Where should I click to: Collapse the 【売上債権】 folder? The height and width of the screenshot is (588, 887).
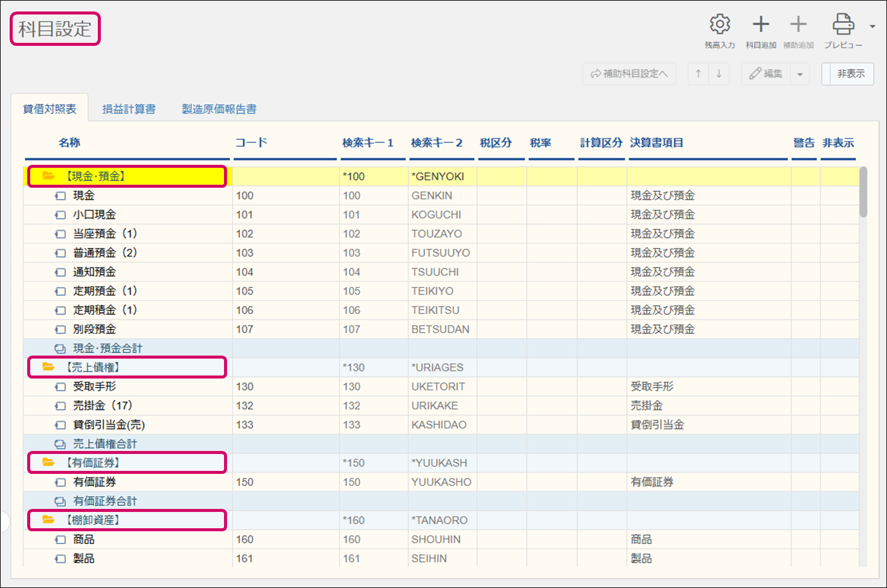pos(48,367)
